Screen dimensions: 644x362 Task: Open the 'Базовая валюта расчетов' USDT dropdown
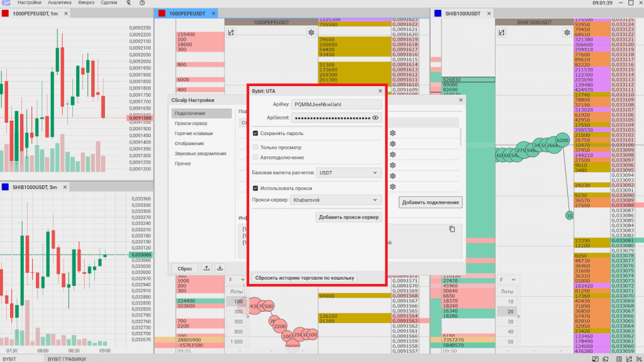[348, 173]
